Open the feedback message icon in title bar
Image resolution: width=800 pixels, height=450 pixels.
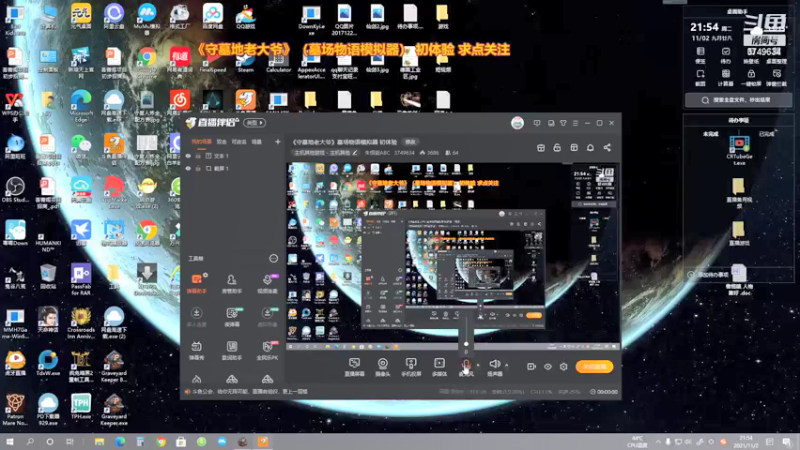537,123
